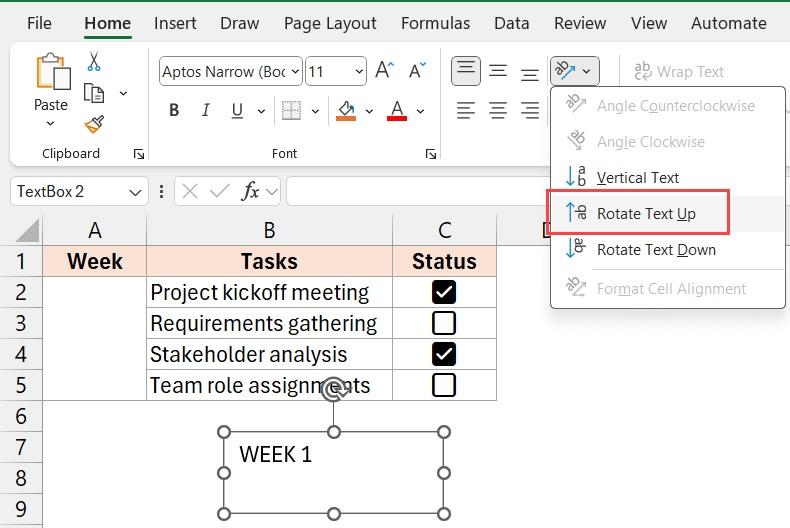Click the Paste clipboard icon
Image resolution: width=790 pixels, height=528 pixels.
50,75
